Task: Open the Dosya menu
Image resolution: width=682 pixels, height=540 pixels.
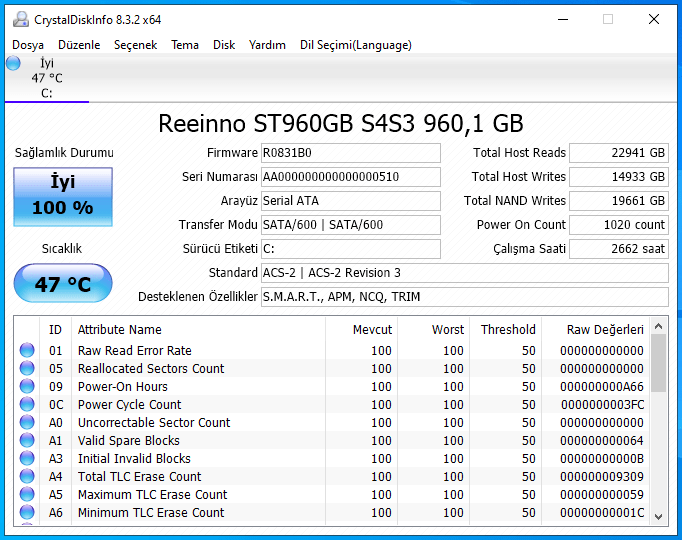Action: tap(28, 45)
